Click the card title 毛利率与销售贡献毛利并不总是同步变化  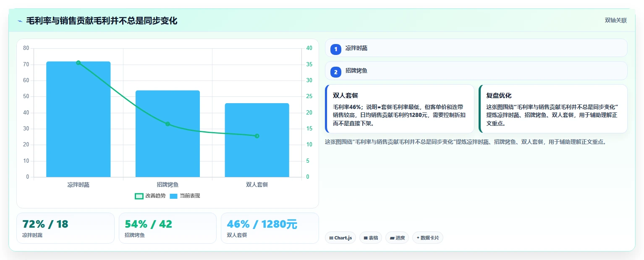(x=102, y=21)
